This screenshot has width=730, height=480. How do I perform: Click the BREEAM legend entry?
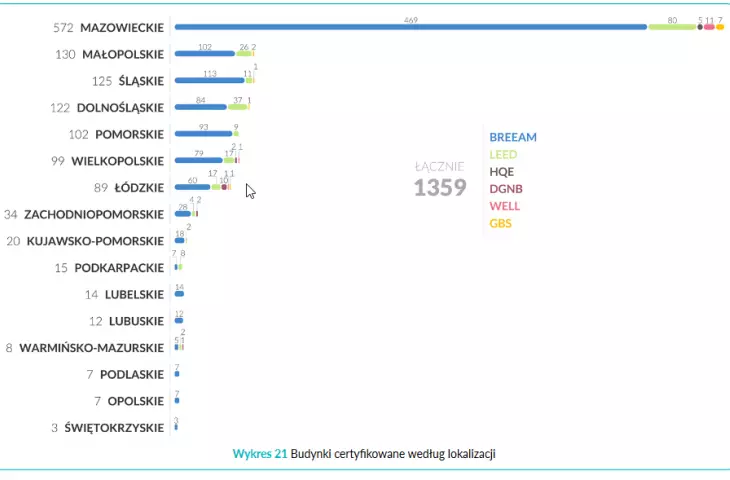[x=513, y=137]
